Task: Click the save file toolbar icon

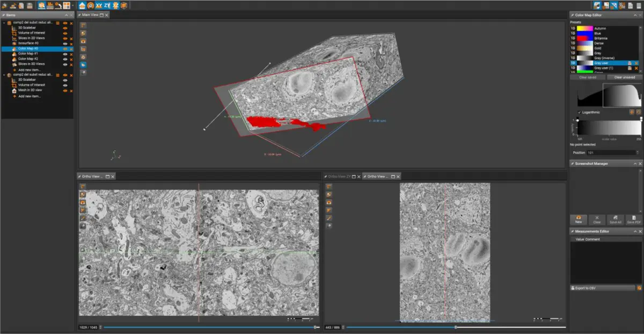Action: click(x=30, y=5)
